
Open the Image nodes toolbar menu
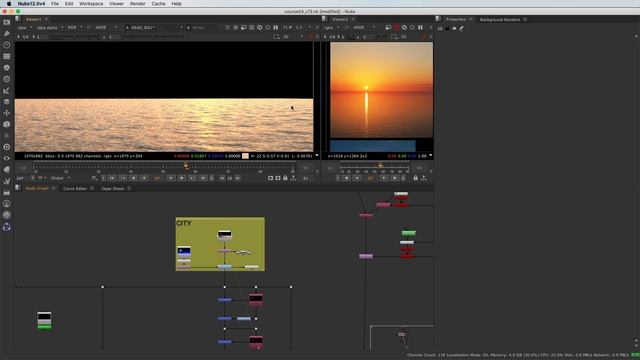(7, 22)
